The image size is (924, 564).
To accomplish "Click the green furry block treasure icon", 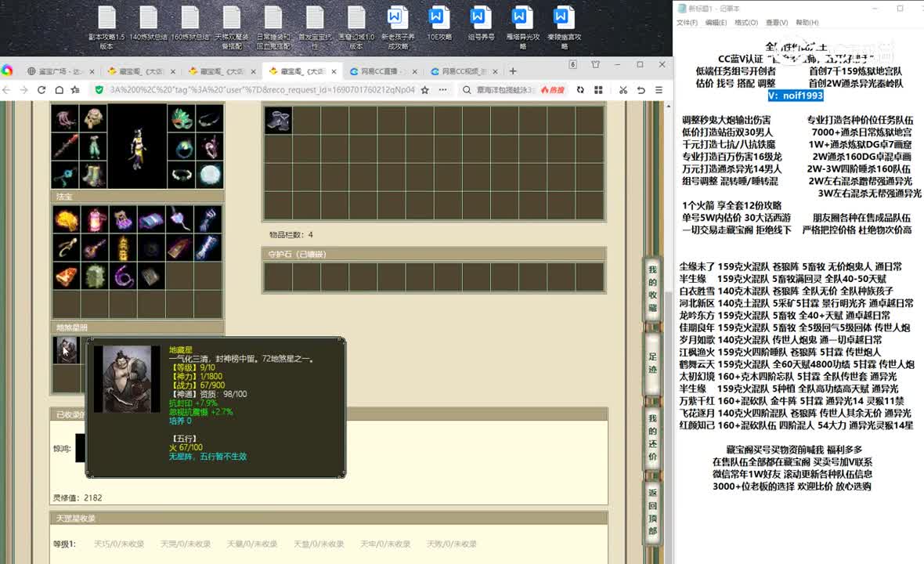I will point(94,277).
